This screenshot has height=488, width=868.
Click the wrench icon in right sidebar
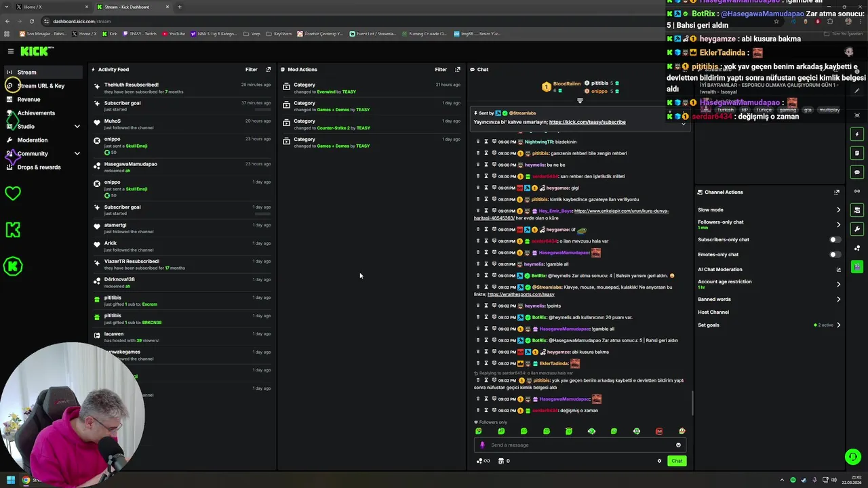(x=857, y=229)
